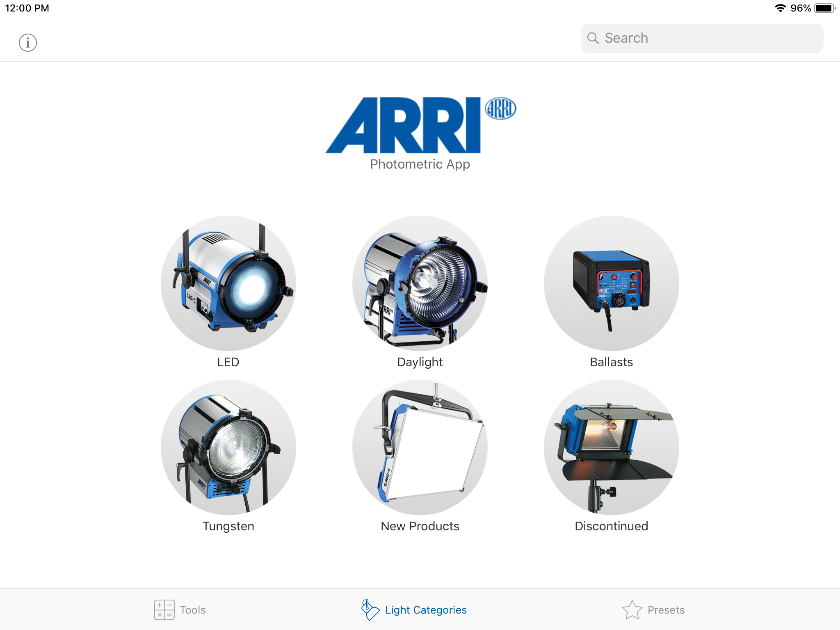
Task: Open the Tungsten fixture category image
Action: click(228, 447)
